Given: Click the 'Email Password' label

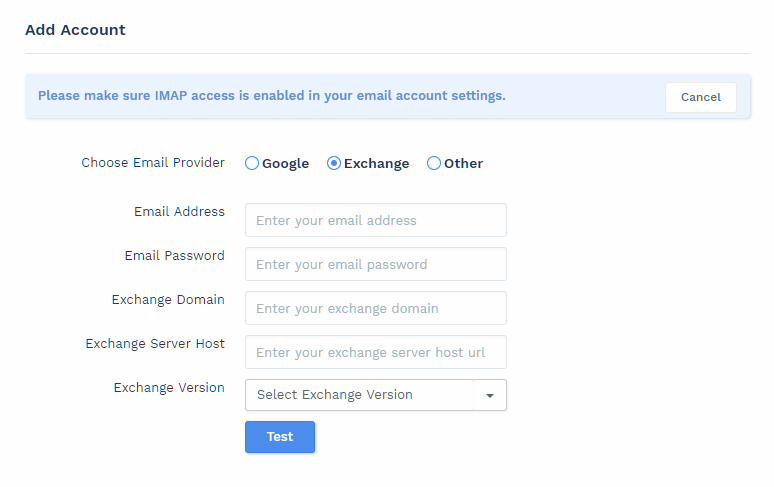Looking at the screenshot, I should pos(175,256).
